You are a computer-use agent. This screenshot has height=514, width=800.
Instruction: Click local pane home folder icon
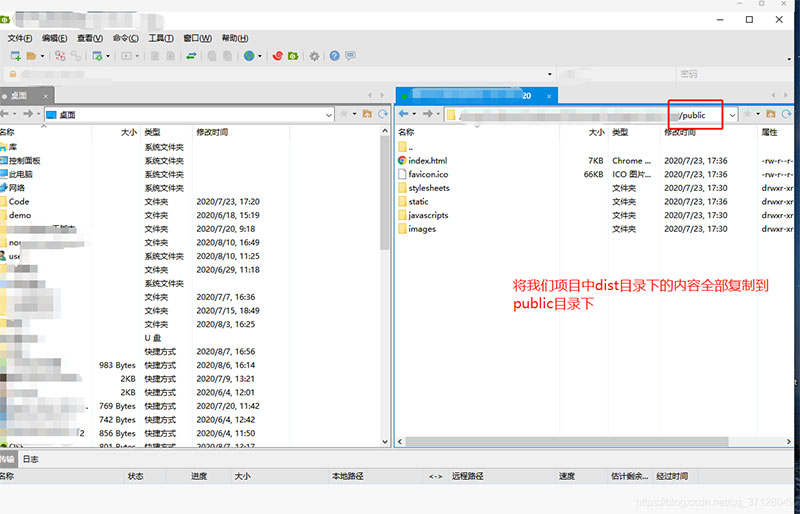coord(367,114)
